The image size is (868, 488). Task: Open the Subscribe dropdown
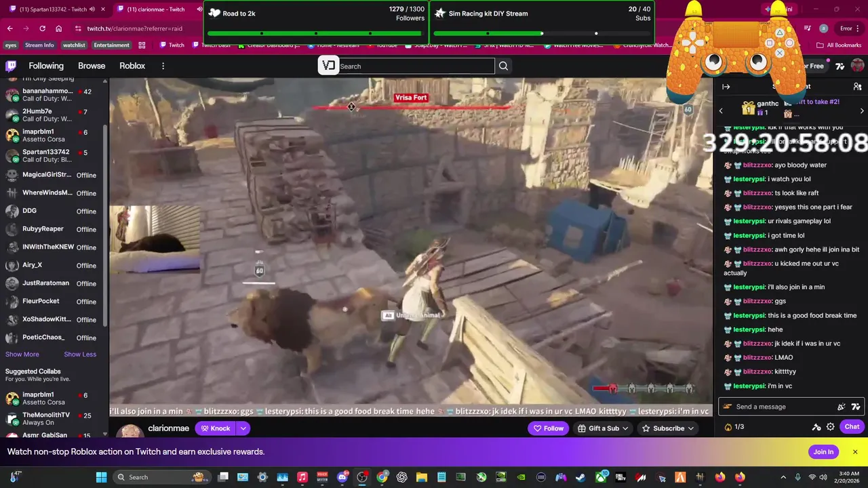click(668, 428)
